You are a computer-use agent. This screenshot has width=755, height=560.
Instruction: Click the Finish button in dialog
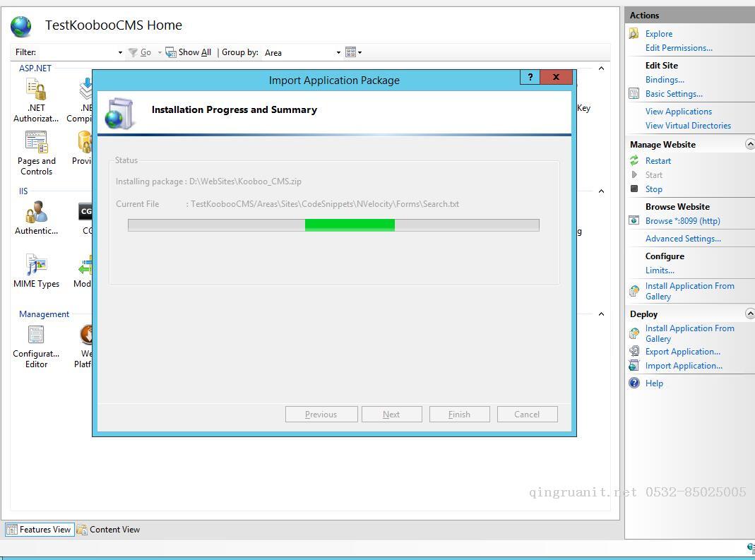click(459, 414)
